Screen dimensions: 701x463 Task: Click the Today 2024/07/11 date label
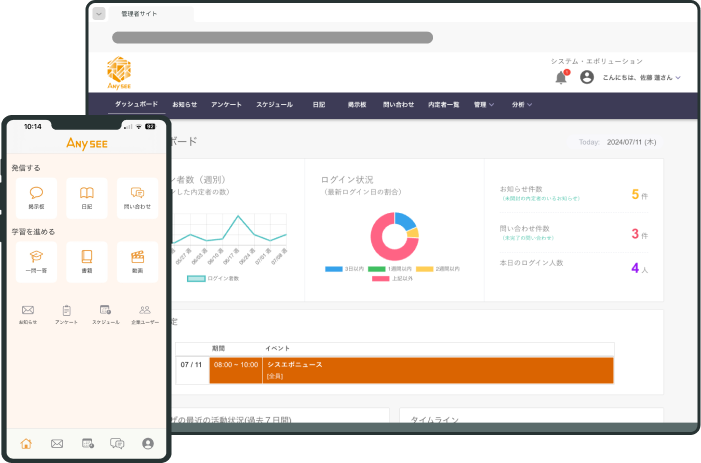[617, 142]
